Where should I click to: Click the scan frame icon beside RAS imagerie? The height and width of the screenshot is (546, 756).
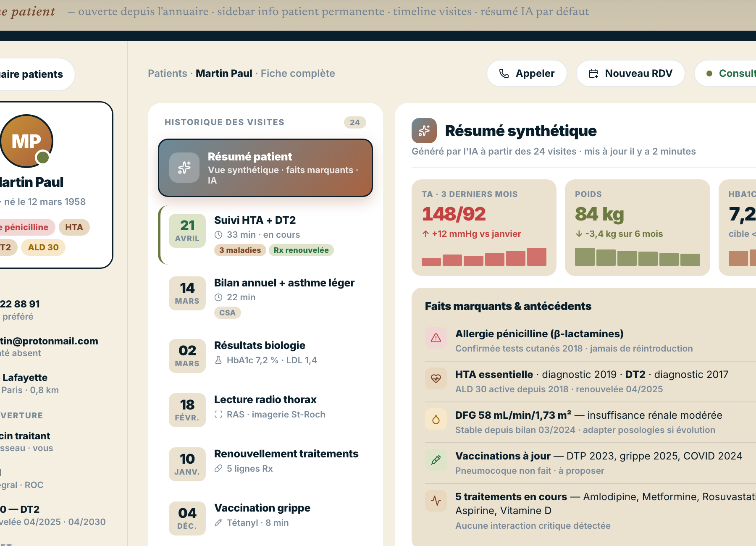pyautogui.click(x=218, y=414)
